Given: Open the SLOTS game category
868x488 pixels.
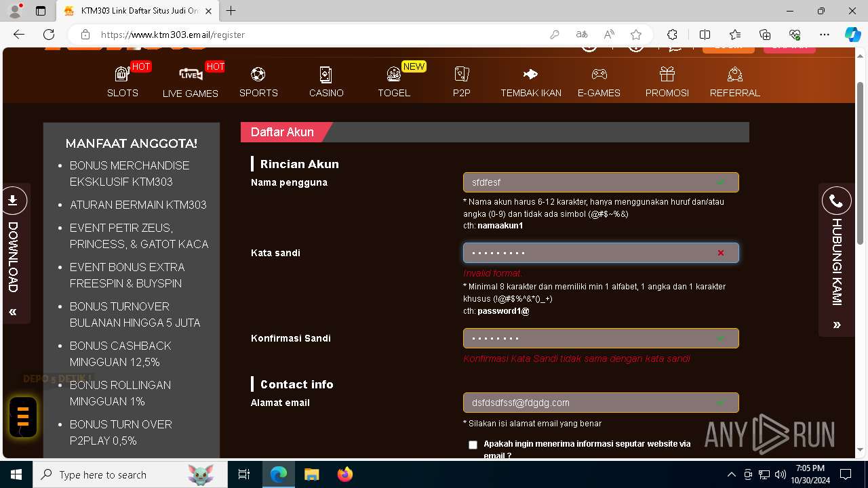Looking at the screenshot, I should click(x=123, y=82).
